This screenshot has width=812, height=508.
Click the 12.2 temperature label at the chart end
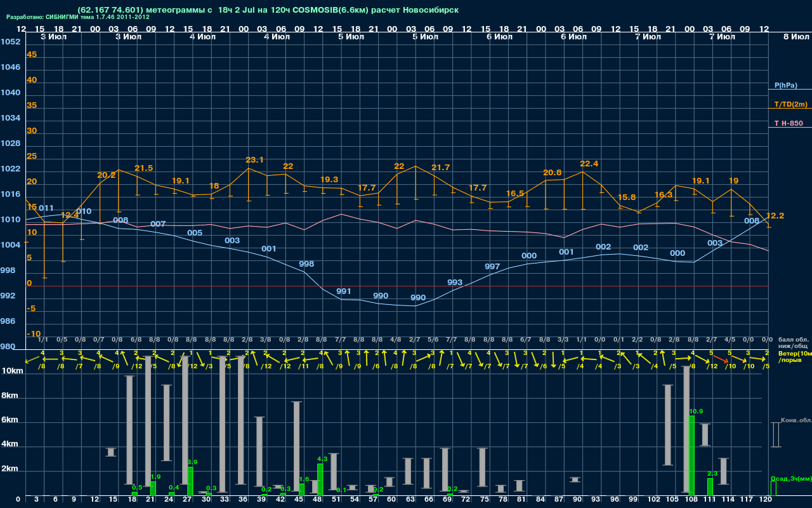[x=775, y=216]
